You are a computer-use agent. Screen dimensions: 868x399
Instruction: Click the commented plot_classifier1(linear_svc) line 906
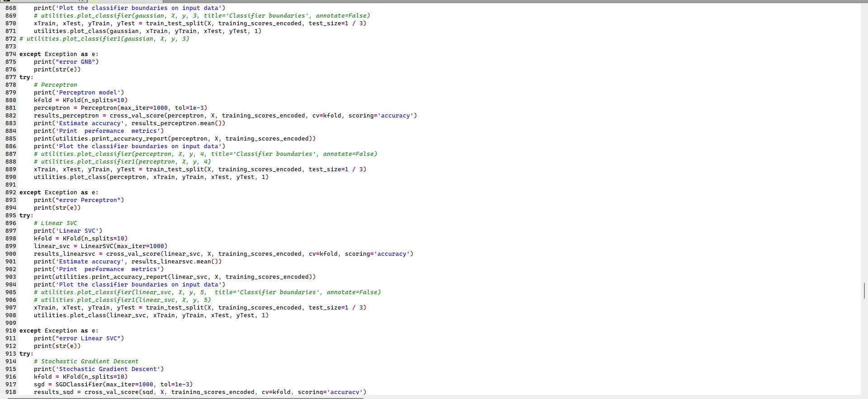123,300
